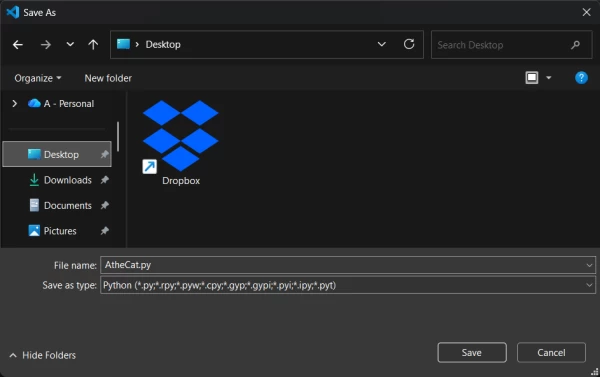
Task: Go up one folder level
Action: point(93,45)
